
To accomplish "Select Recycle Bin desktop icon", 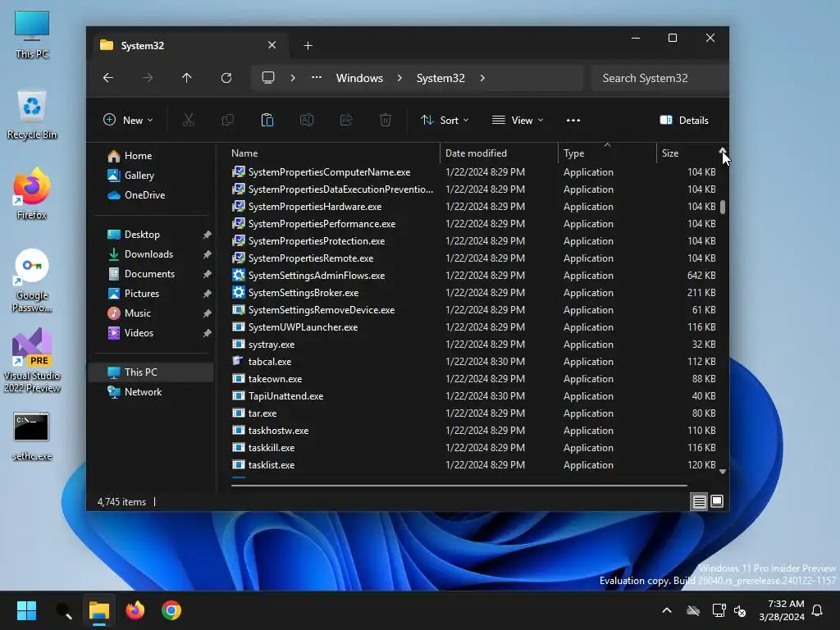I will pyautogui.click(x=32, y=115).
